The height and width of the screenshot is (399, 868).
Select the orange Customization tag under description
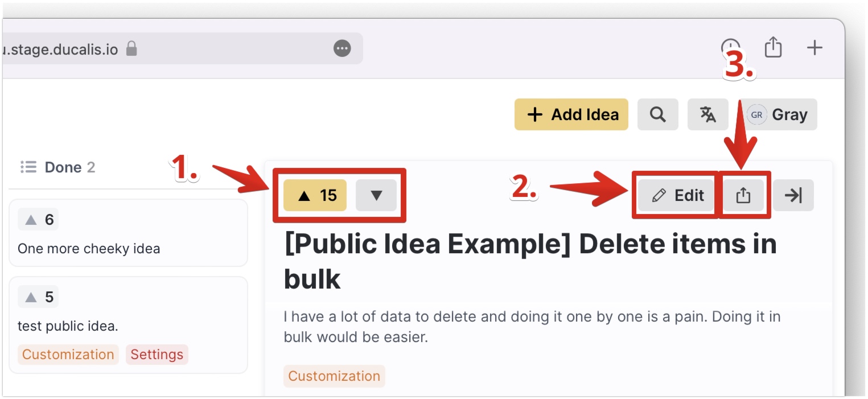[334, 376]
